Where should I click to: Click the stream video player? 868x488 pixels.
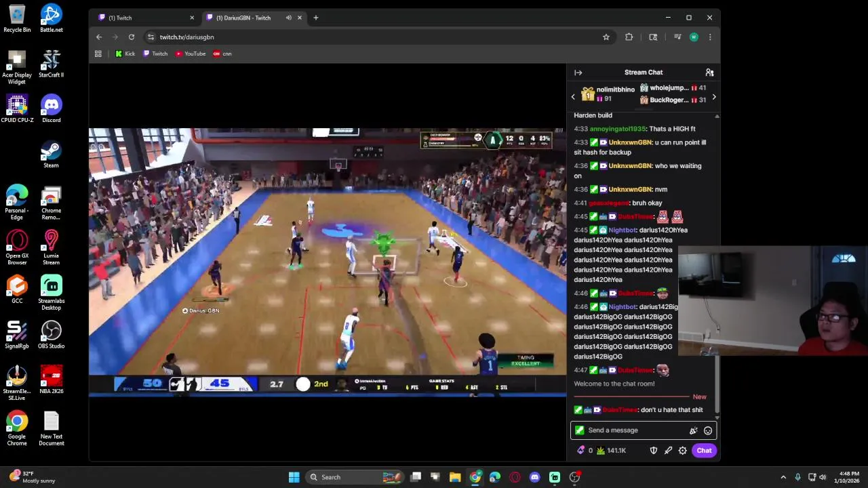coord(328,261)
